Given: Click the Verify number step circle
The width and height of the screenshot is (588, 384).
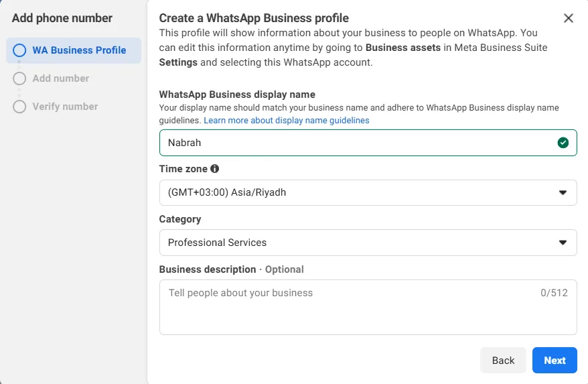Looking at the screenshot, I should point(19,107).
